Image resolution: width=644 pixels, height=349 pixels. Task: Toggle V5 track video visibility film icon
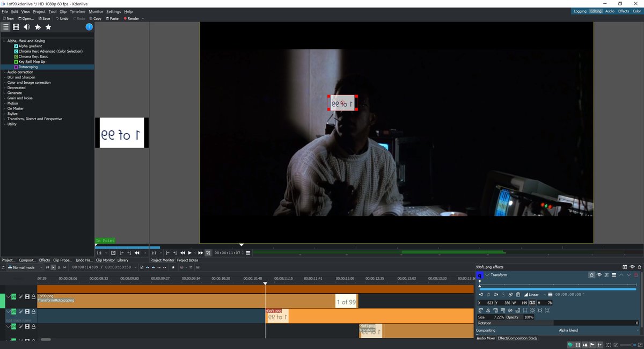pos(27,311)
